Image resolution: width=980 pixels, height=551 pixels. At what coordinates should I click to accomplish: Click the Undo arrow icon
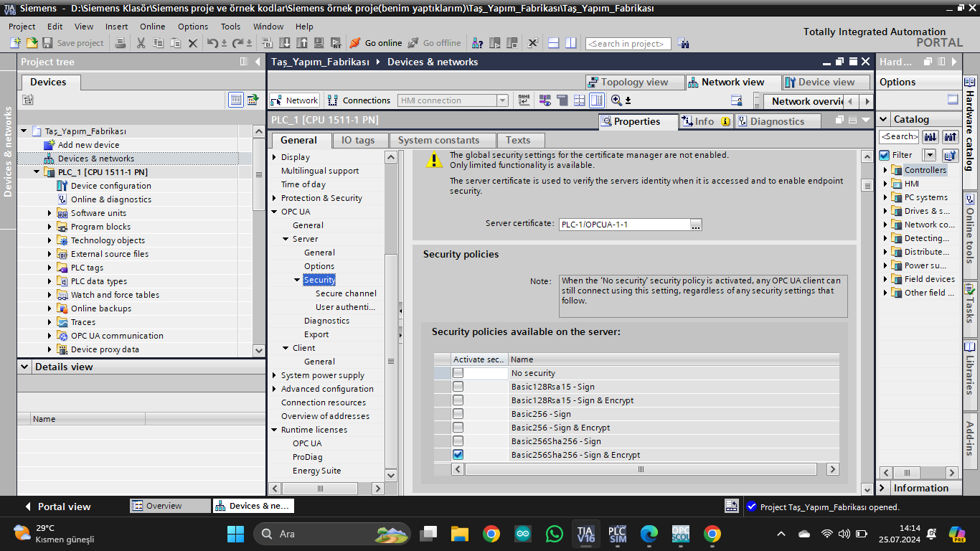tap(212, 43)
